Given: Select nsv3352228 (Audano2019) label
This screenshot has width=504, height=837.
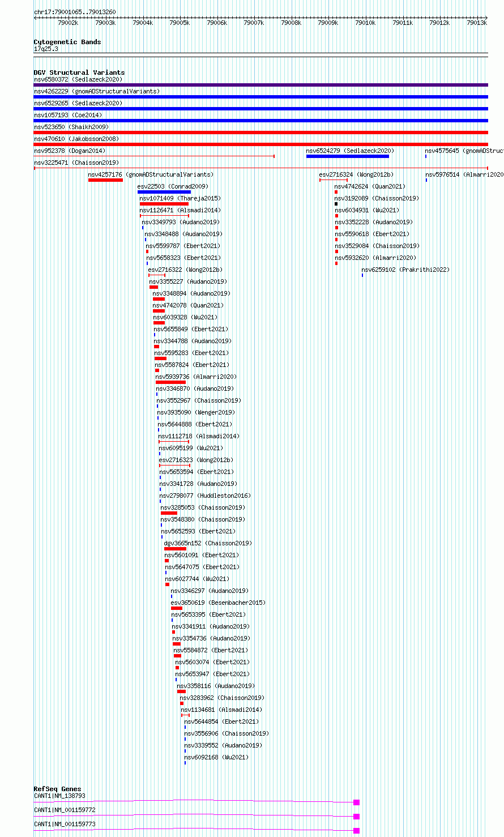Looking at the screenshot, I should point(374,222).
